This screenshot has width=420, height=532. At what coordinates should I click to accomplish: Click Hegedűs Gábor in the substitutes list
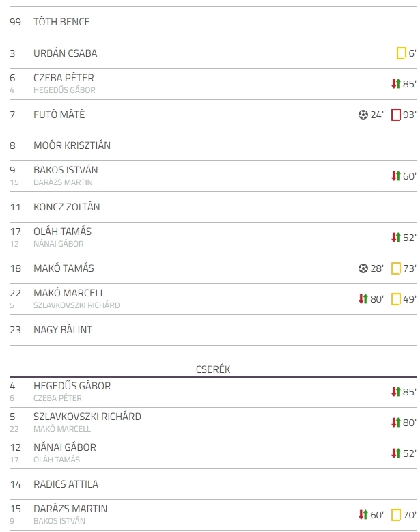[72, 386]
